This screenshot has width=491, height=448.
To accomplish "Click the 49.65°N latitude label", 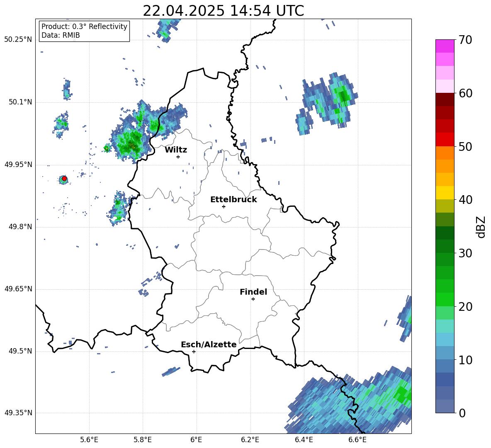I will [x=18, y=289].
